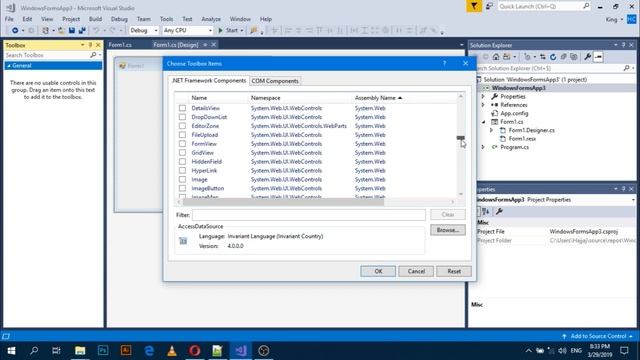Click the Browse... button
Screen dimensions: 640x360
[x=448, y=230]
